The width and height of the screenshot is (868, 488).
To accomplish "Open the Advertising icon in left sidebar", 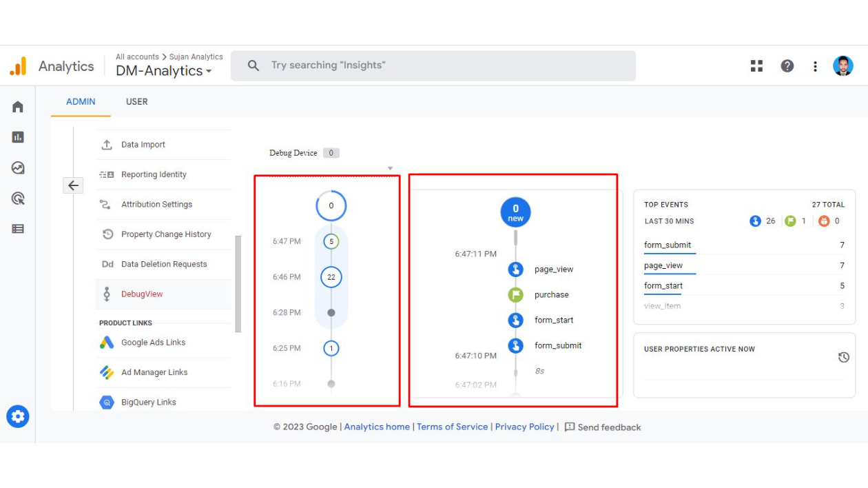I will [x=18, y=199].
